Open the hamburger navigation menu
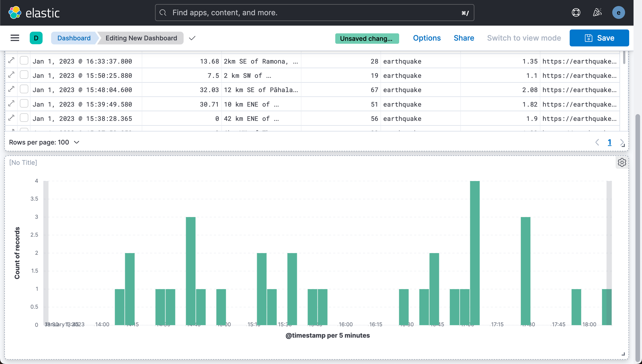The height and width of the screenshot is (364, 642). click(x=15, y=38)
